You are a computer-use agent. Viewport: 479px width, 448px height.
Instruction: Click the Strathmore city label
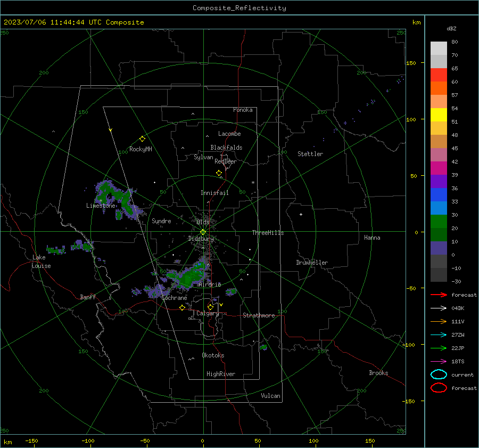259,315
